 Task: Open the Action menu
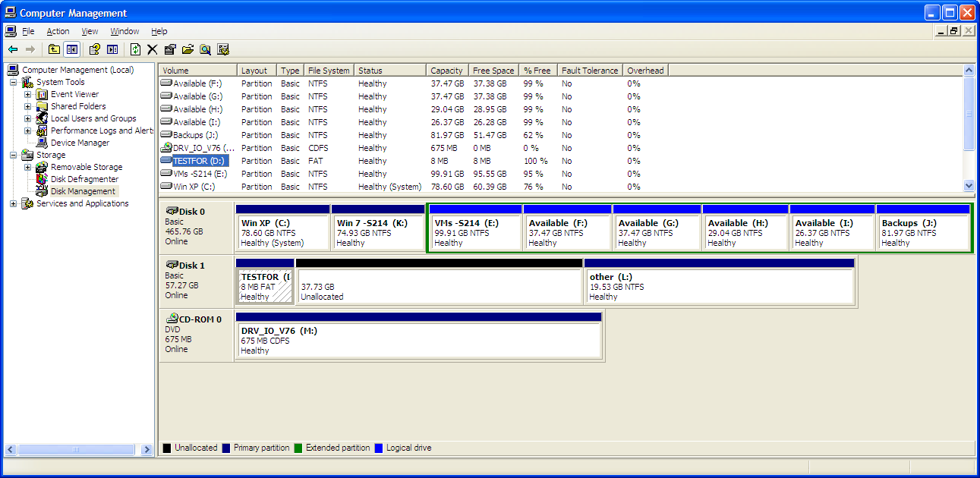[58, 31]
